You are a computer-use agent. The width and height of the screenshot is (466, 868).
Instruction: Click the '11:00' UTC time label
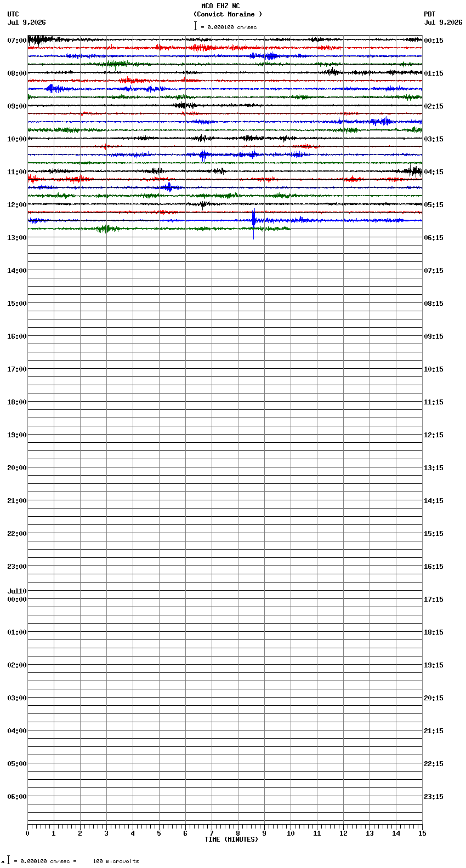click(17, 172)
